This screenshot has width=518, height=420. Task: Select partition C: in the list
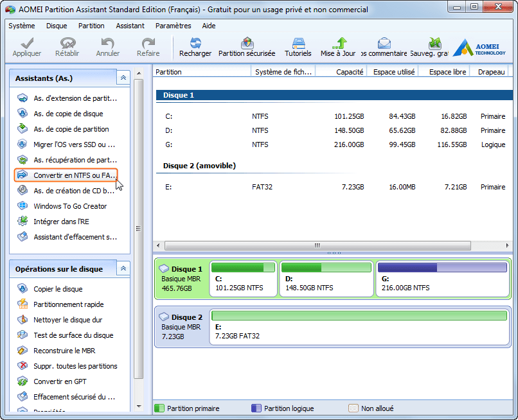334,116
